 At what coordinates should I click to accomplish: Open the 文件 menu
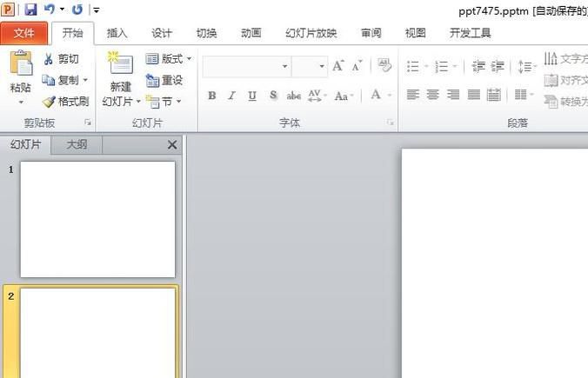[24, 33]
